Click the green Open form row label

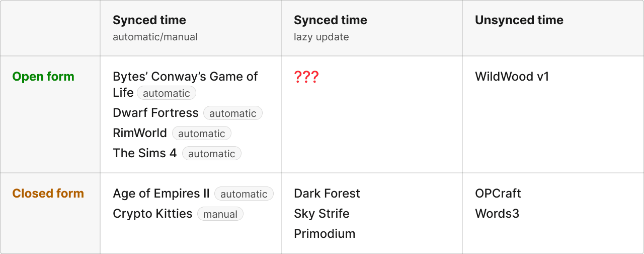(x=43, y=77)
